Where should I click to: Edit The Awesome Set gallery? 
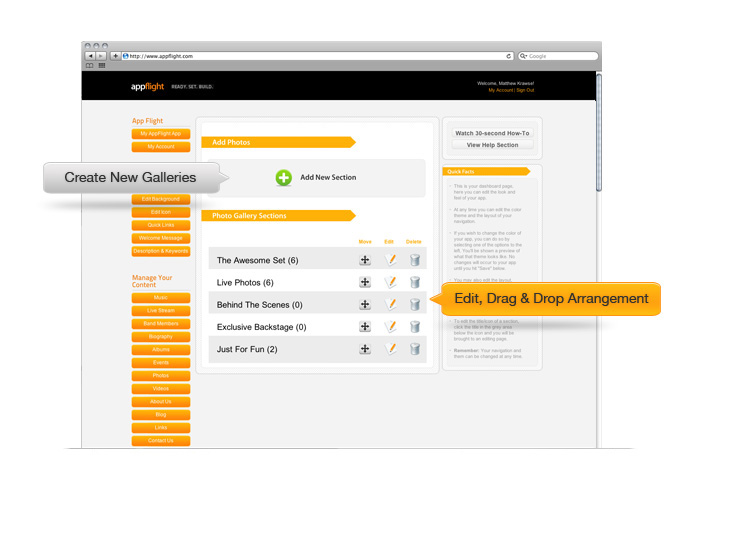click(x=390, y=260)
